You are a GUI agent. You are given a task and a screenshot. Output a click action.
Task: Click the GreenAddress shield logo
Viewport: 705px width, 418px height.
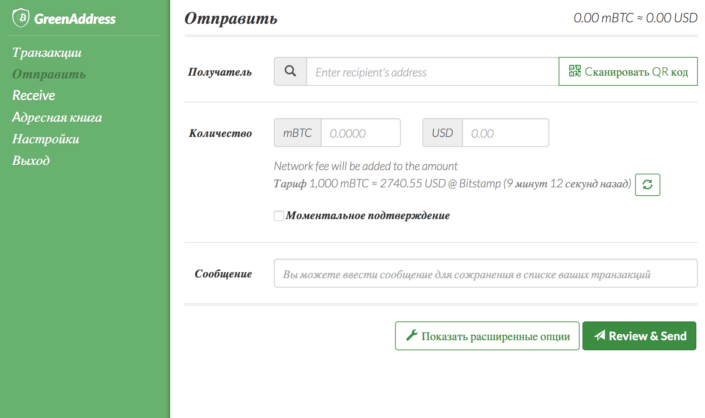point(21,18)
